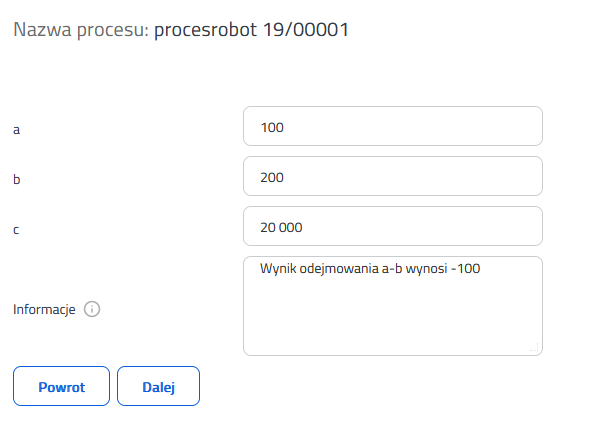Click the label c

click(x=16, y=230)
